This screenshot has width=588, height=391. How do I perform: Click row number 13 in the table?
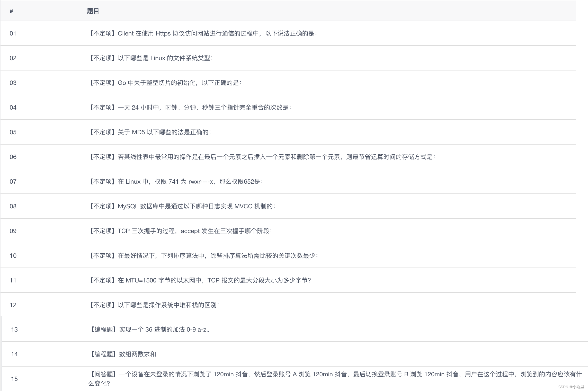[14, 330]
